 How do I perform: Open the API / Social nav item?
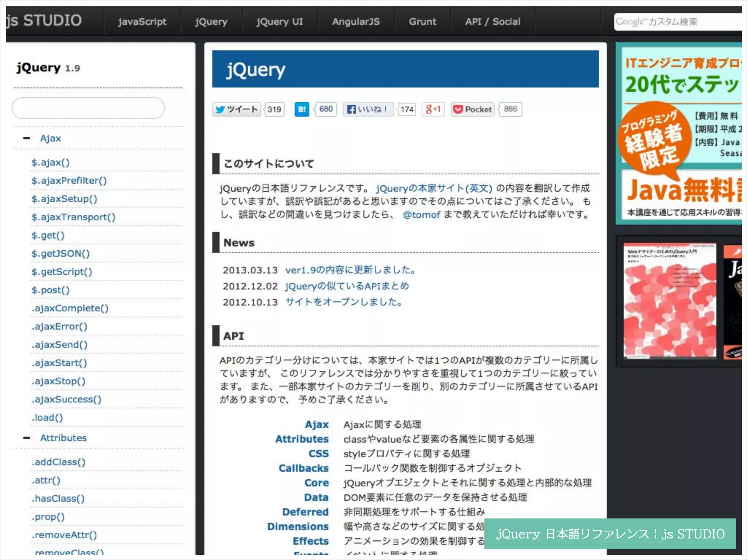pyautogui.click(x=493, y=22)
